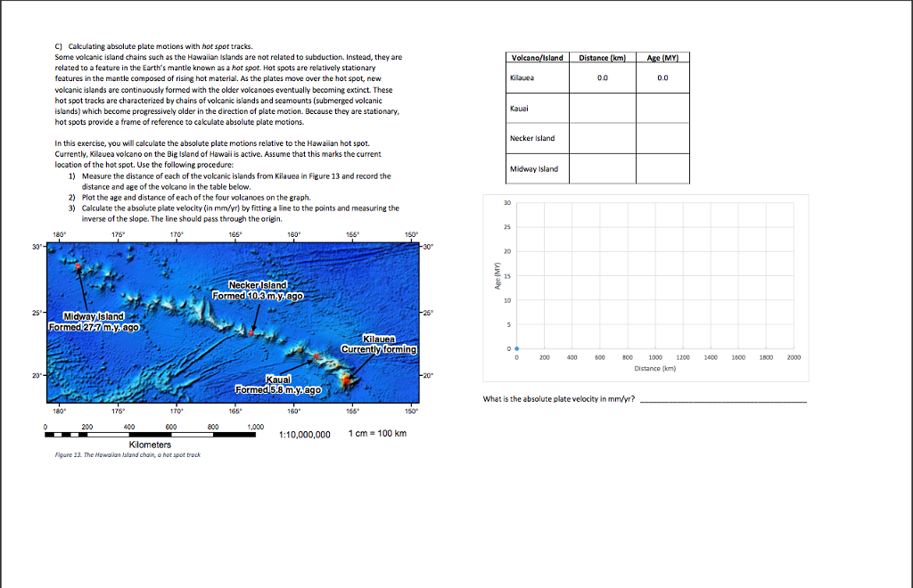Click the Midway Island distance cell
The image size is (913, 588).
[x=602, y=168]
